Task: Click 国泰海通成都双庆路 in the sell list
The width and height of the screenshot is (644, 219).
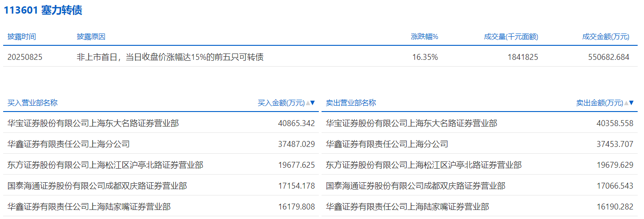Action: (x=415, y=186)
